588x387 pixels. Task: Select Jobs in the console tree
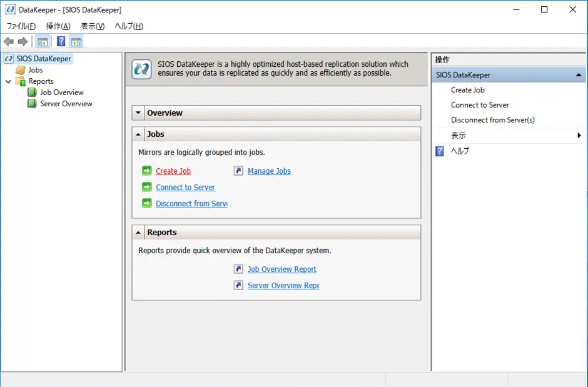[36, 70]
